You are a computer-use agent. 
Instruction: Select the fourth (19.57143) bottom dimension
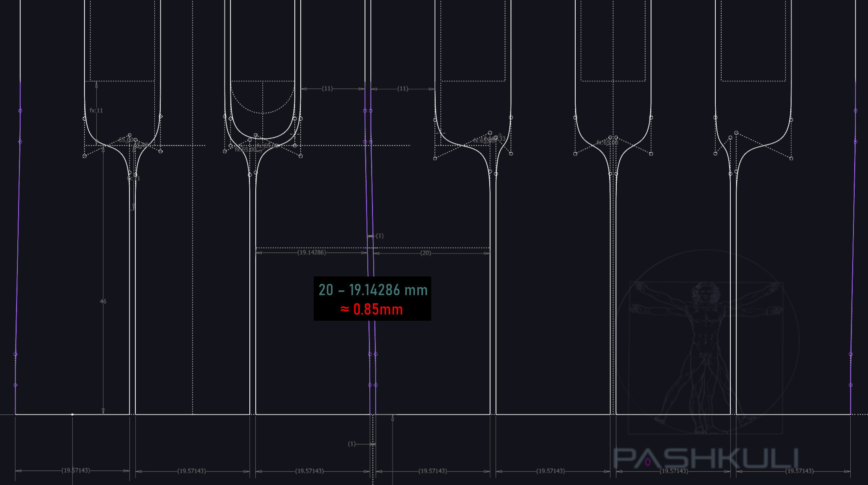tap(432, 471)
